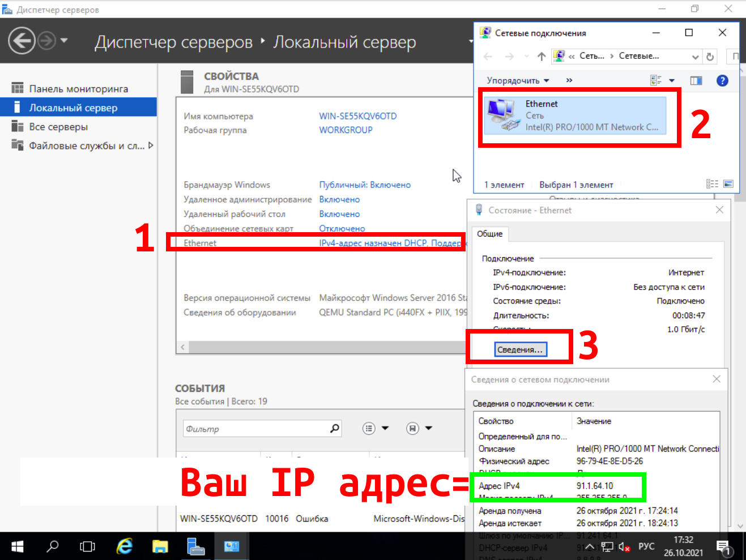Open firewall link 'Публичный: Включено'

(365, 185)
